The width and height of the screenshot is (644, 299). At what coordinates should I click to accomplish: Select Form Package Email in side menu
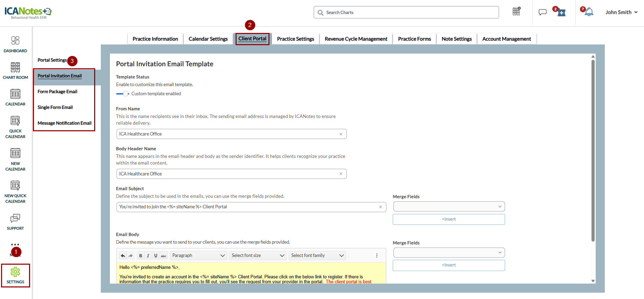(57, 92)
